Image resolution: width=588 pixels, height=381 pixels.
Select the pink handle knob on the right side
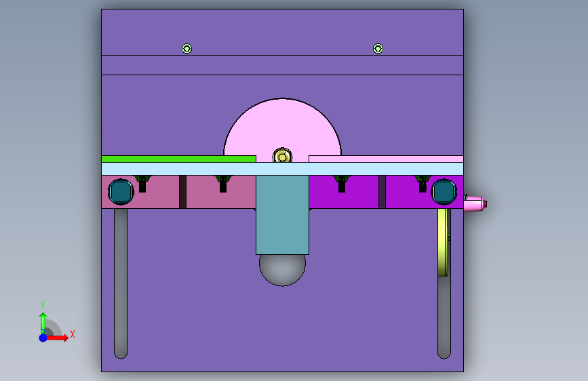click(x=475, y=203)
